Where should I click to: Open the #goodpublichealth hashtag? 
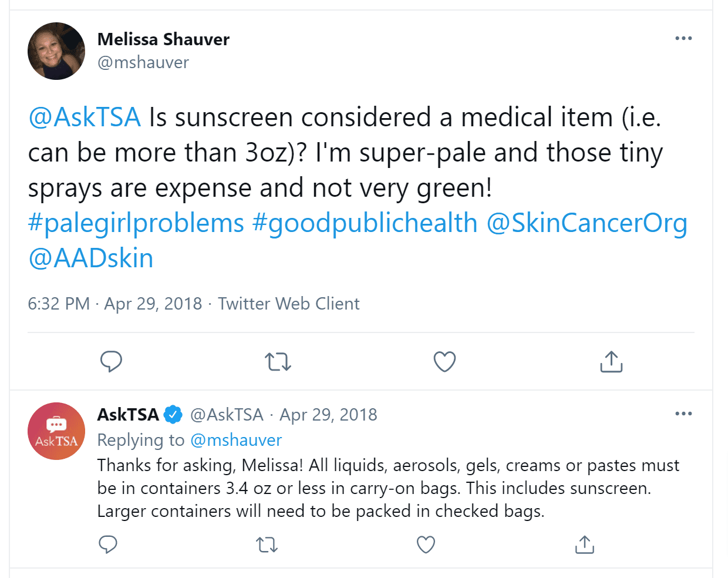(x=365, y=223)
